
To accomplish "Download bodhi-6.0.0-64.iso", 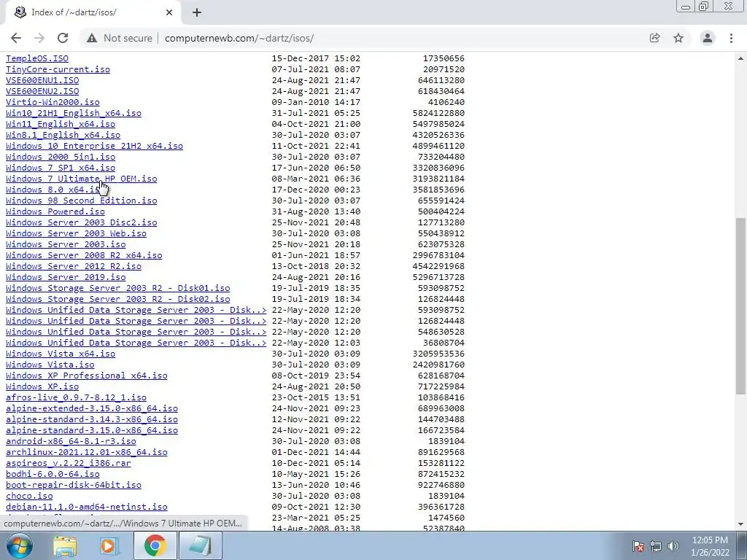I will click(x=53, y=475).
